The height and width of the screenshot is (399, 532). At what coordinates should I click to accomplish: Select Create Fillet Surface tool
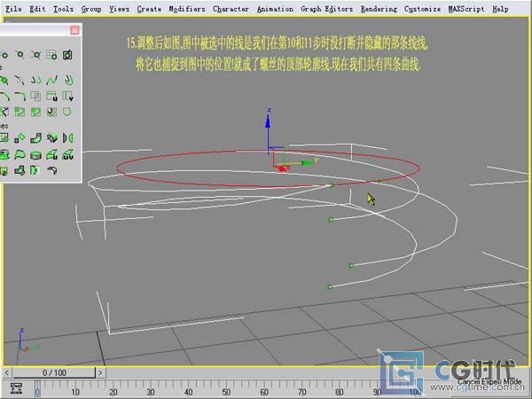point(51,170)
